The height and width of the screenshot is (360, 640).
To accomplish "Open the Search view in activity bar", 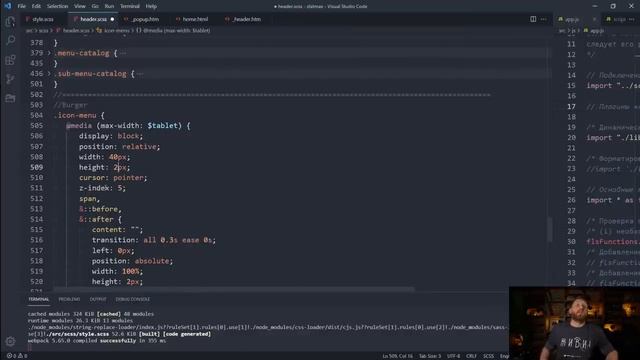I will (x=10, y=40).
